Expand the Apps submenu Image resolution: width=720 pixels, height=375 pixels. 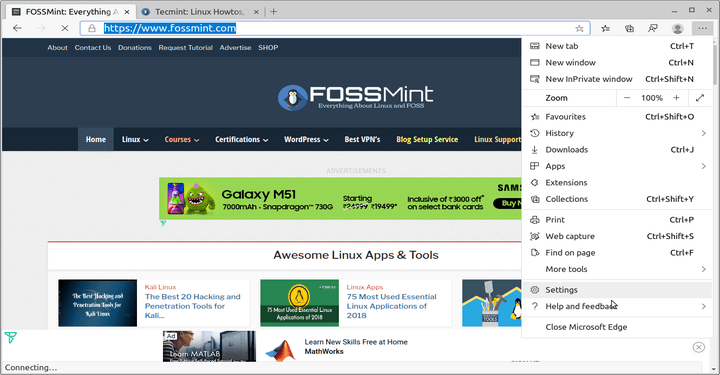click(617, 166)
